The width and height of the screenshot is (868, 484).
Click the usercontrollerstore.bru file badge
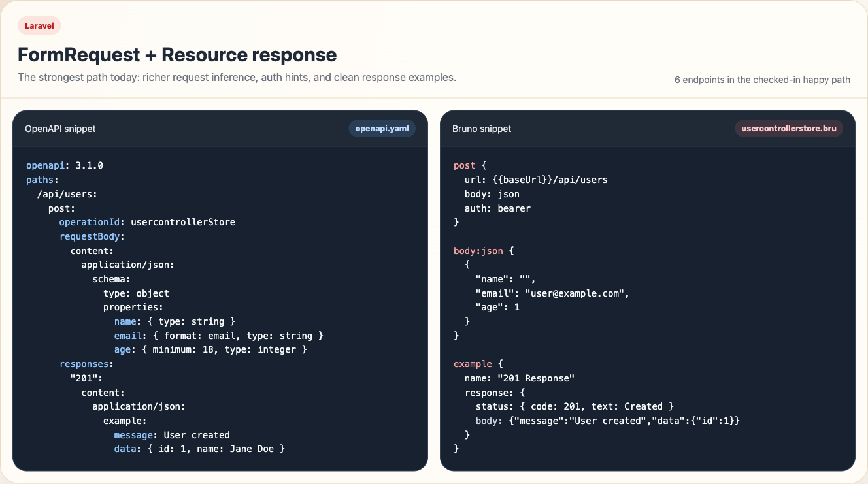(x=789, y=129)
